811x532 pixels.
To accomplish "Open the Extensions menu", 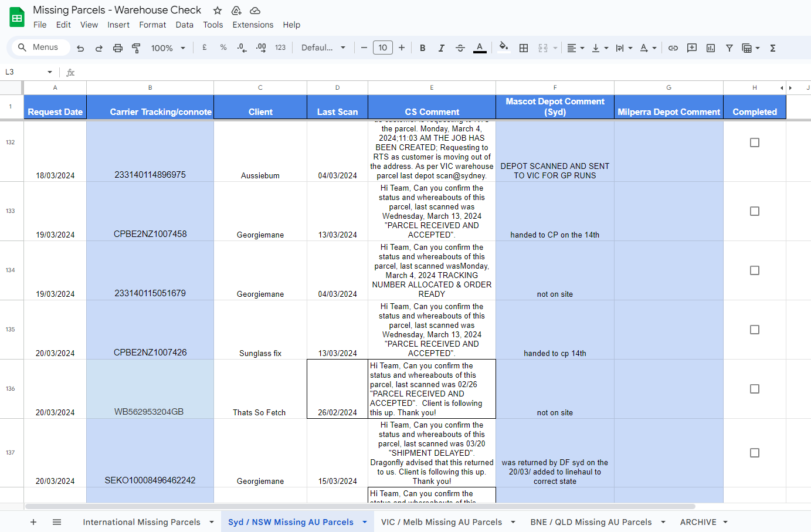I will point(253,25).
